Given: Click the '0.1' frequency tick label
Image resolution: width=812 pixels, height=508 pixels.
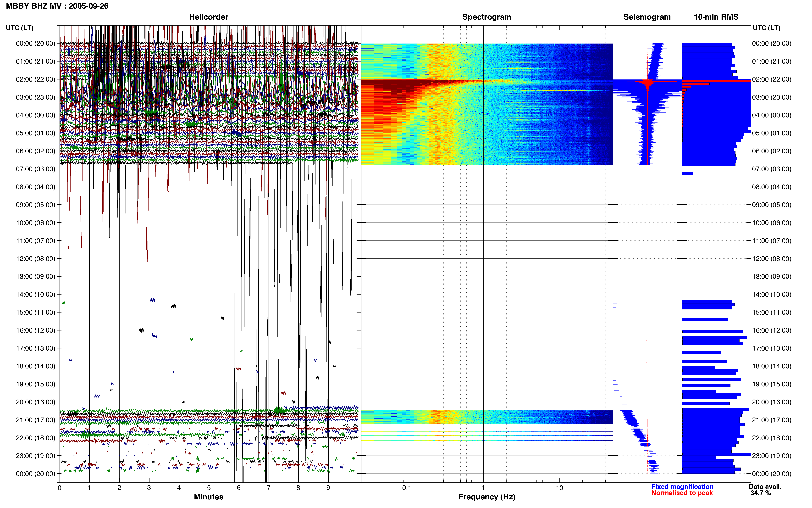Looking at the screenshot, I should [407, 488].
